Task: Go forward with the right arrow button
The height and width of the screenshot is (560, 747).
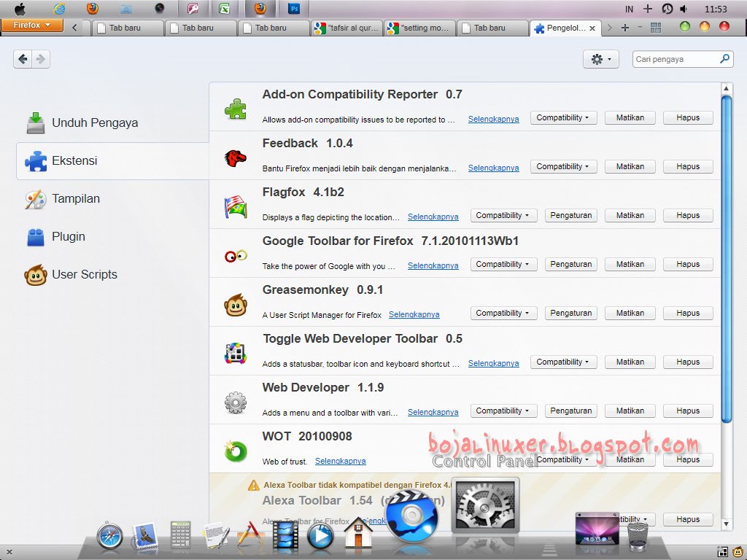Action: pos(41,59)
